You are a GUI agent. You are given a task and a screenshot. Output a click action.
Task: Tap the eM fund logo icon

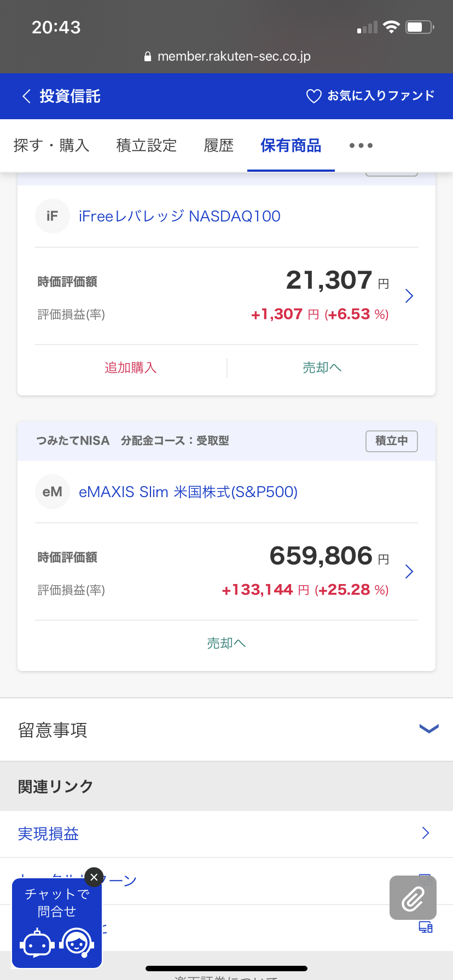(53, 492)
